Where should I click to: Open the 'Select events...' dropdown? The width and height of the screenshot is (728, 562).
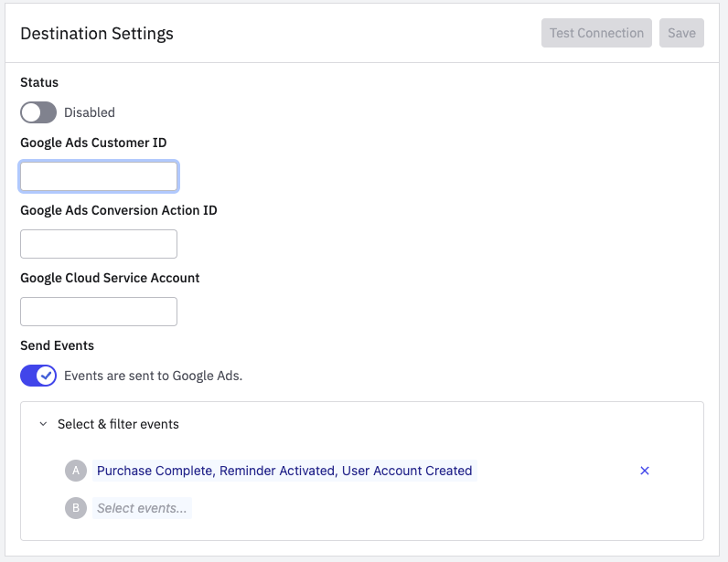coord(142,508)
